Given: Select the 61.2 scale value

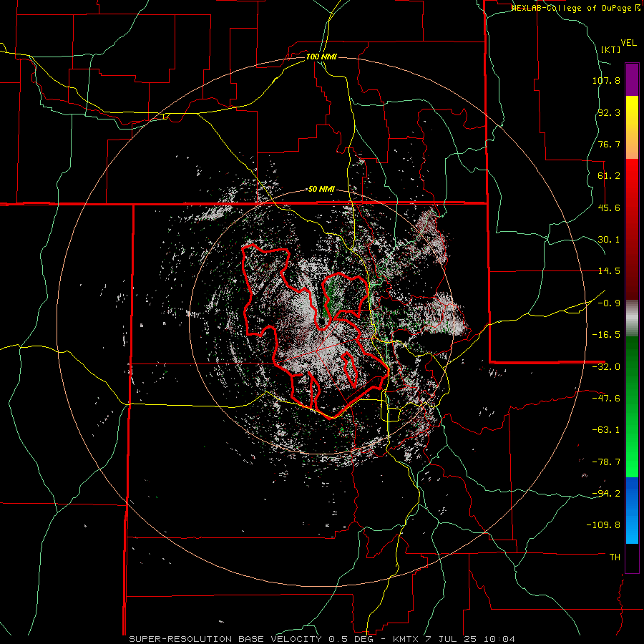Looking at the screenshot, I should pyautogui.click(x=609, y=176).
